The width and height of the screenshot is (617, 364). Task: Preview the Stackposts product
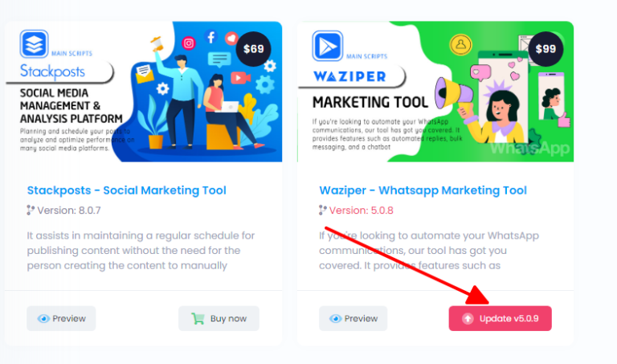61,318
